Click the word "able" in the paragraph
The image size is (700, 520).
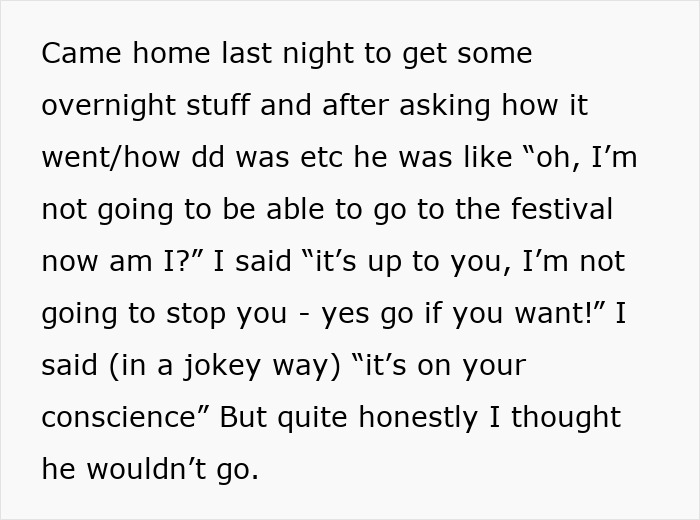point(295,209)
